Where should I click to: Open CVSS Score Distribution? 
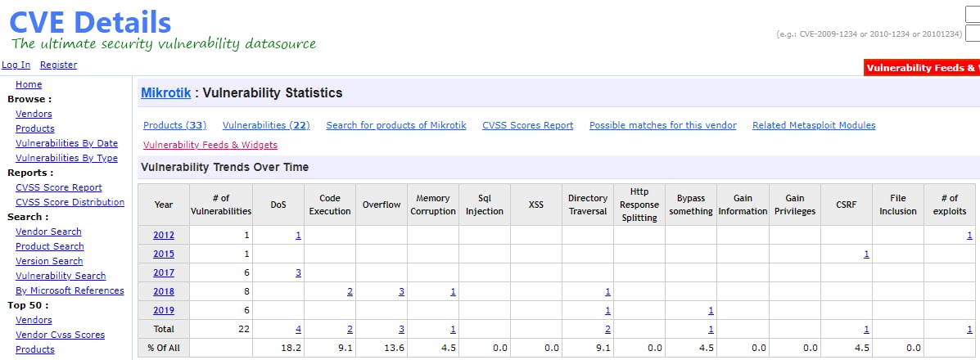pyautogui.click(x=70, y=202)
